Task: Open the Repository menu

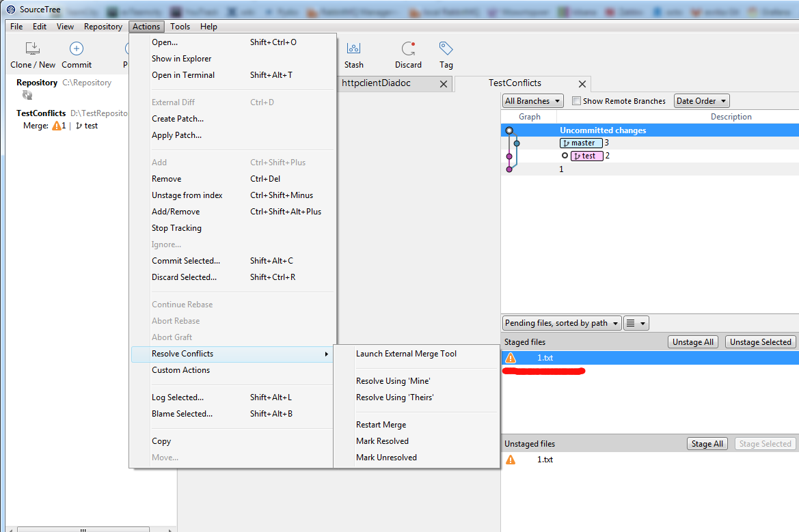Action: 103,27
